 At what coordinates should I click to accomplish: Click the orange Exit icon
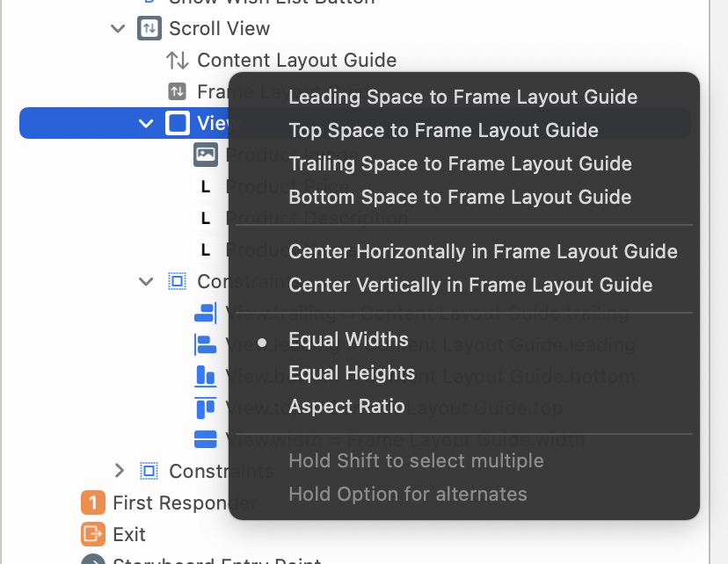click(93, 534)
